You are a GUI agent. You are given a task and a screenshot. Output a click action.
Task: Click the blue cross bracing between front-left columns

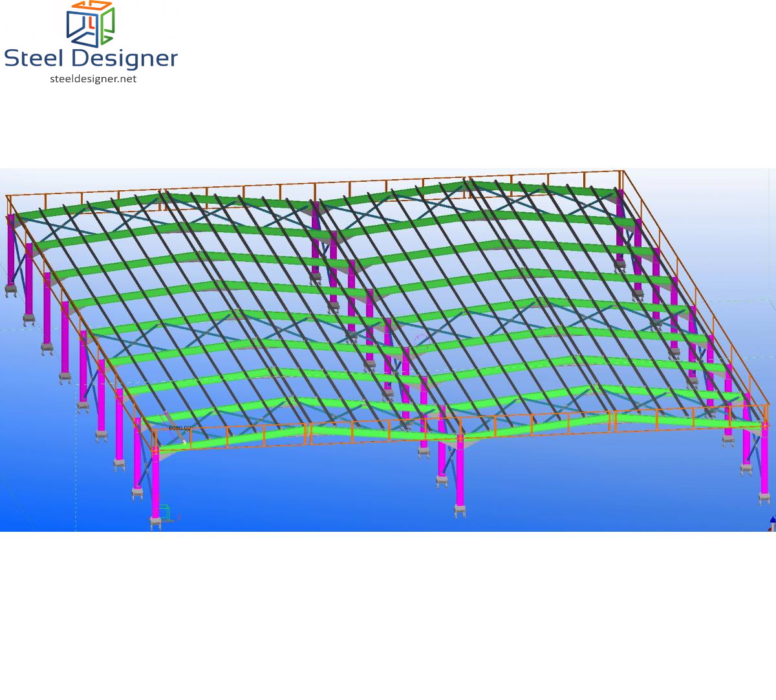click(147, 467)
